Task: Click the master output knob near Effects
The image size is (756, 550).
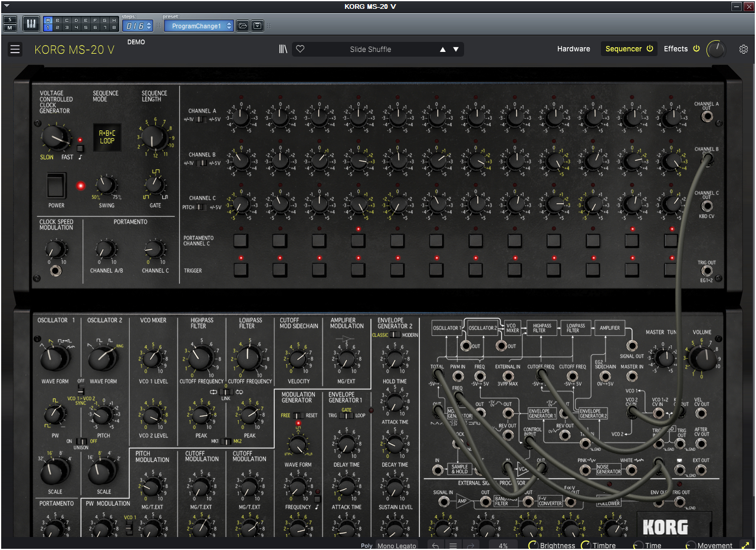Action: coord(716,50)
